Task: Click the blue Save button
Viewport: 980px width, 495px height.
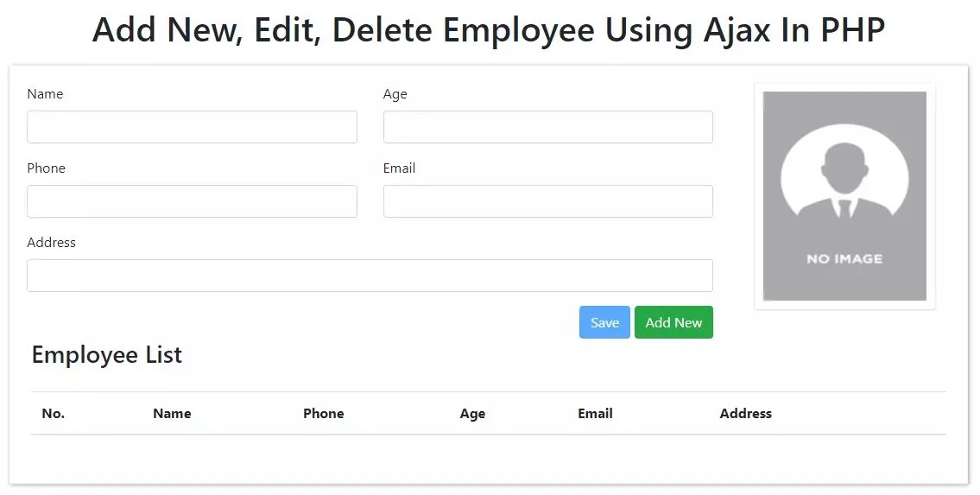Action: pos(604,322)
